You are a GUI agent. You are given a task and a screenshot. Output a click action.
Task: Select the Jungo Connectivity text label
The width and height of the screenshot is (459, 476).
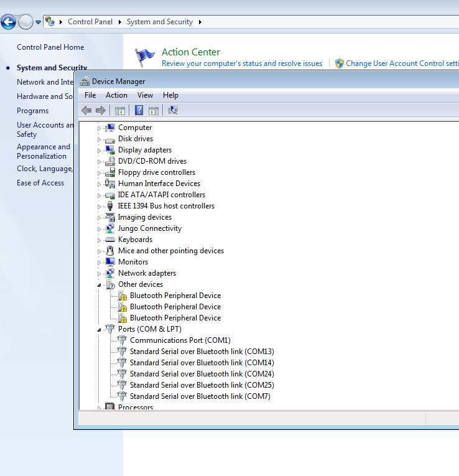[x=149, y=228]
